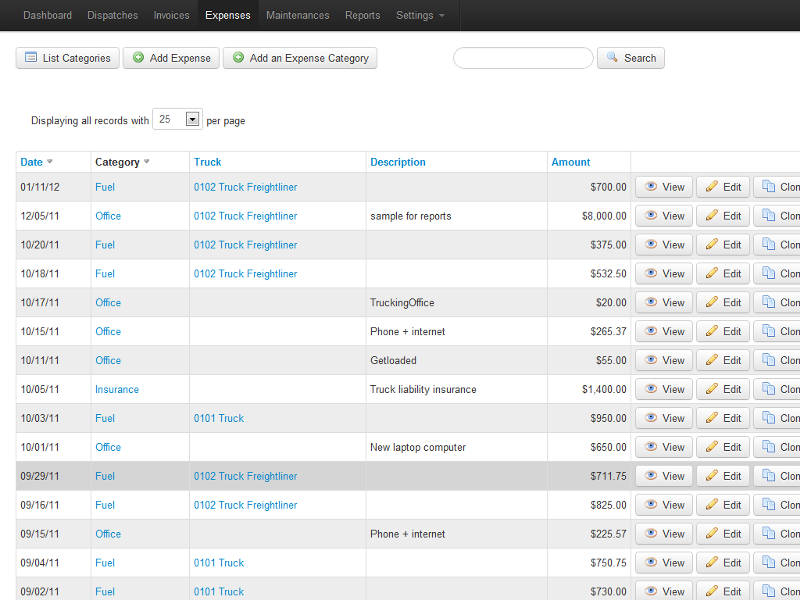Click the magnifier icon on the Search button

point(612,58)
